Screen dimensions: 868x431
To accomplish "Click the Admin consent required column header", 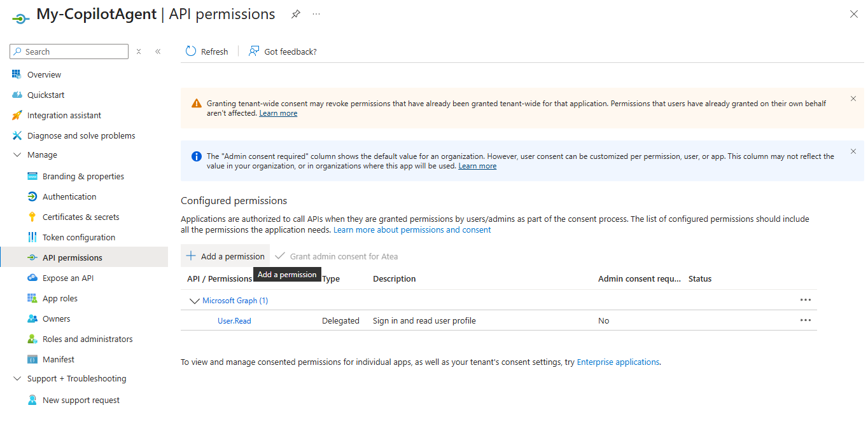I will pos(640,278).
